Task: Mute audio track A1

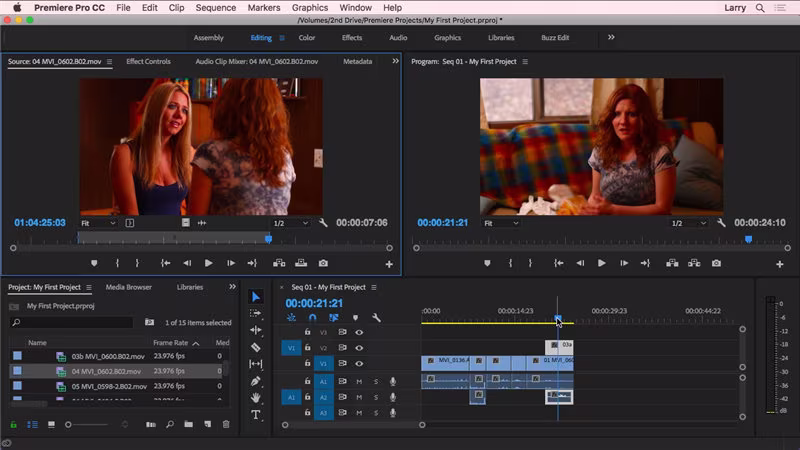Action: pyautogui.click(x=359, y=381)
